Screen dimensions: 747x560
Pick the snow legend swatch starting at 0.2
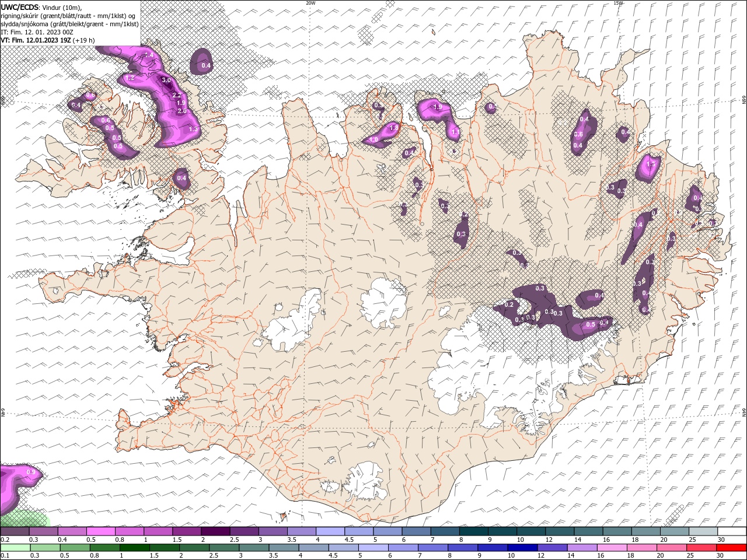click(x=15, y=531)
